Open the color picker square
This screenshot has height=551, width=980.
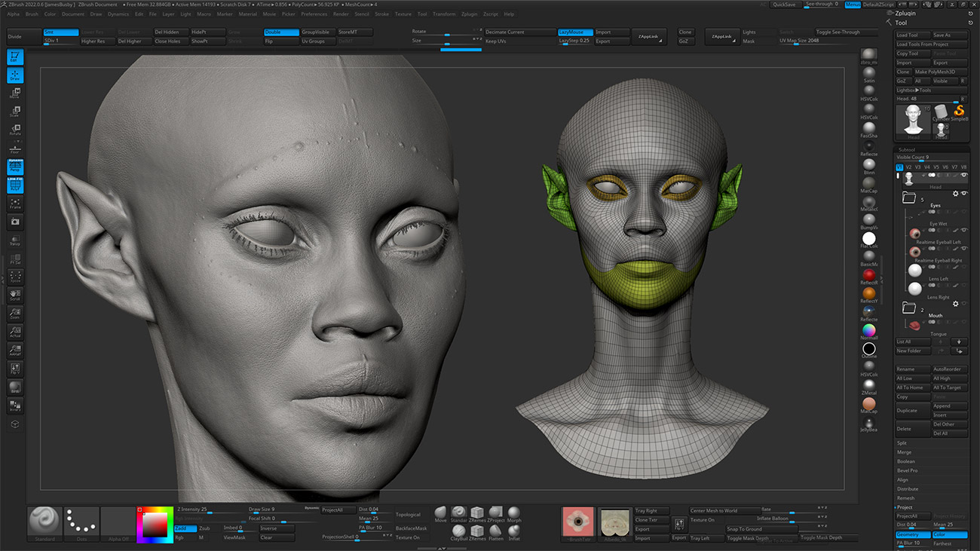pos(156,524)
